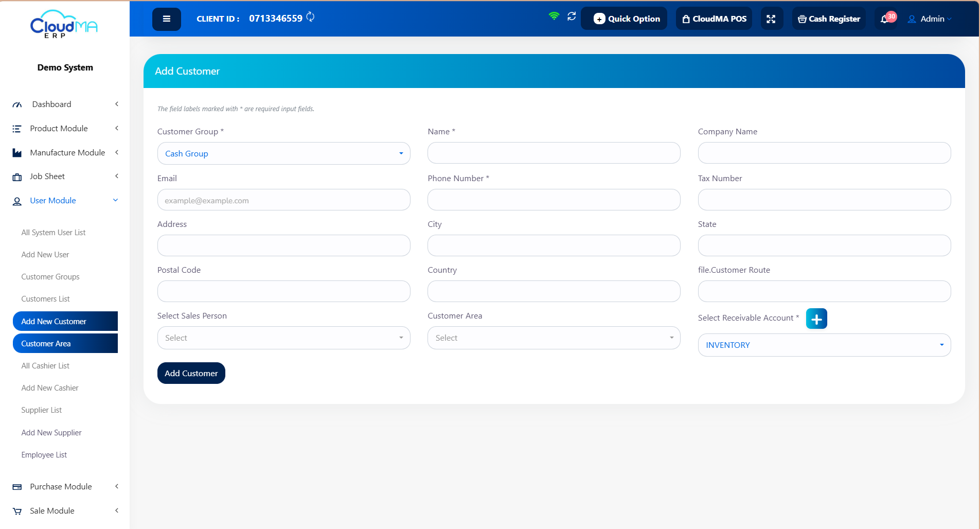The width and height of the screenshot is (980, 529).
Task: Click the hamburger menu toggle button
Action: (x=166, y=19)
